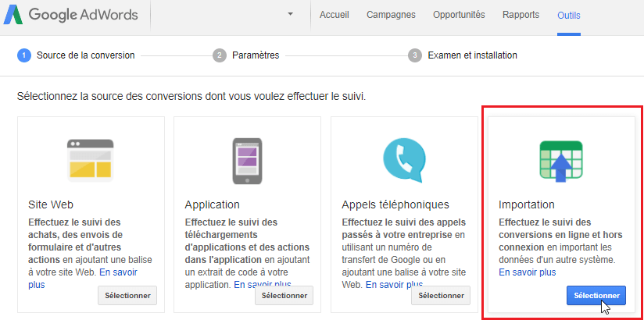Open the Rapports tab
Image resolution: width=644 pixels, height=320 pixels.
(x=521, y=15)
